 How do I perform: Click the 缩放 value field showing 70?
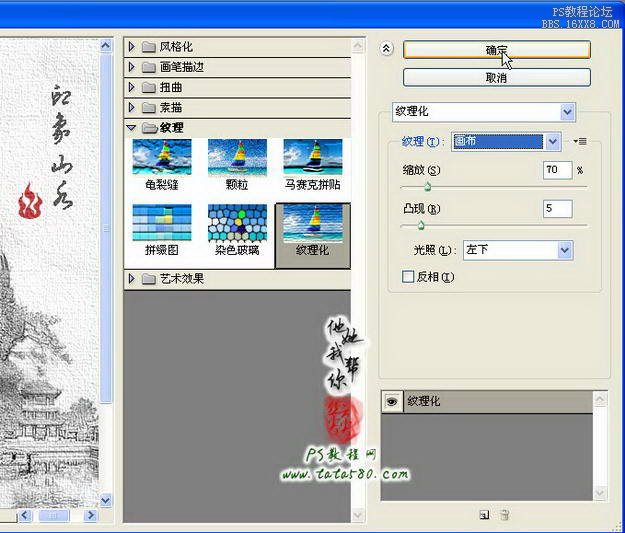557,170
